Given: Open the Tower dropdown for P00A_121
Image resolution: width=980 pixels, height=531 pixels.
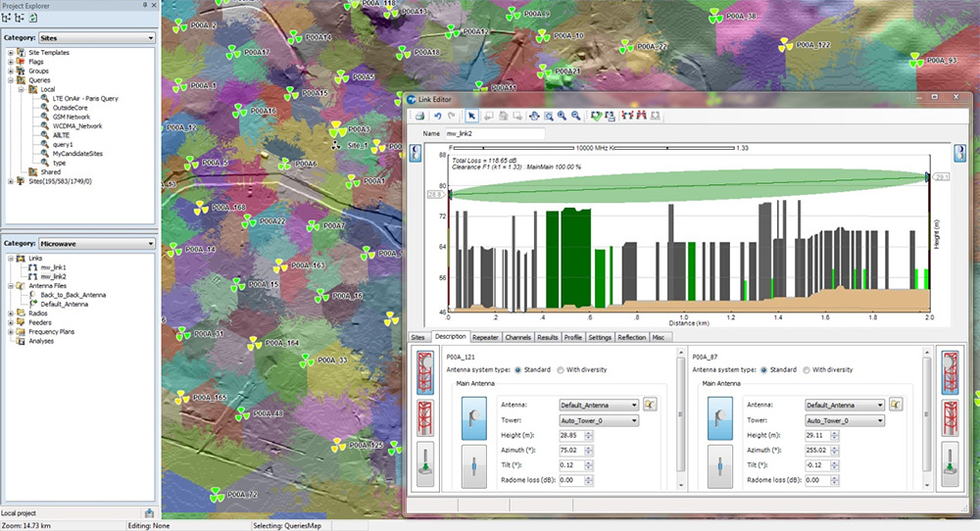Looking at the screenshot, I should click(x=599, y=420).
